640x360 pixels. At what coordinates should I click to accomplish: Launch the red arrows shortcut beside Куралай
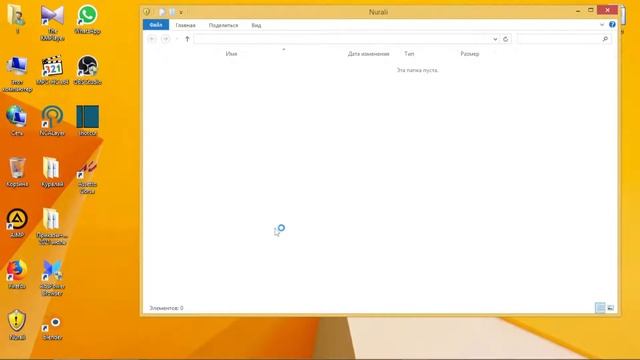[87, 176]
